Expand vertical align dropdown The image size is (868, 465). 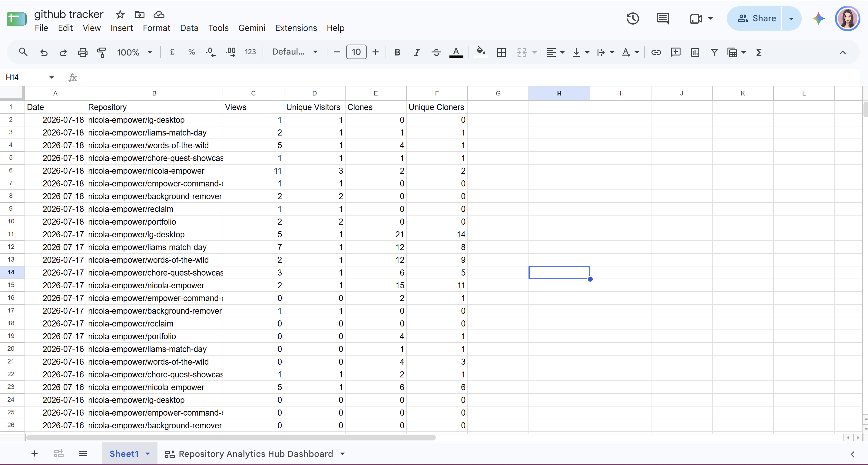pos(587,53)
